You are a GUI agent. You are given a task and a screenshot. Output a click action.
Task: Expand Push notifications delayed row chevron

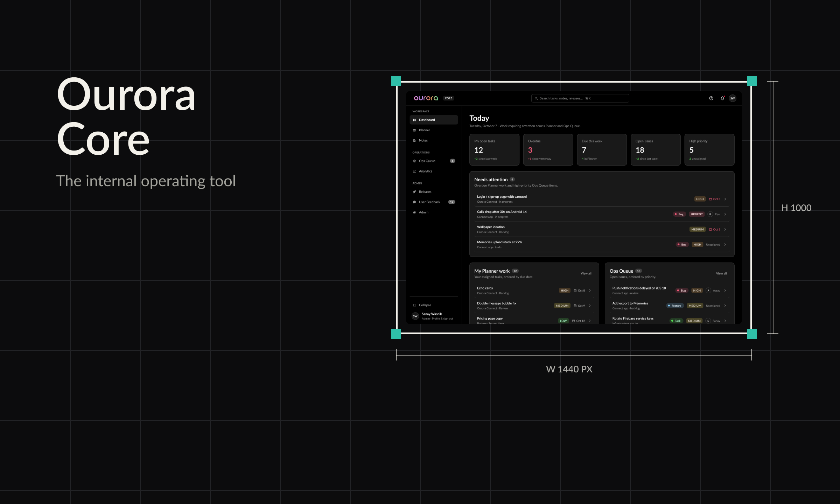(x=725, y=290)
